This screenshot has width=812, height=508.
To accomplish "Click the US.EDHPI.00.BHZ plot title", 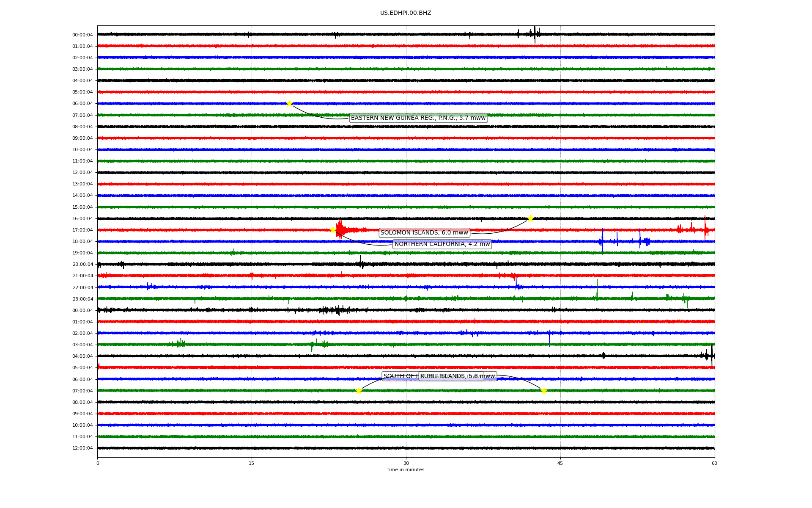I will click(406, 13).
